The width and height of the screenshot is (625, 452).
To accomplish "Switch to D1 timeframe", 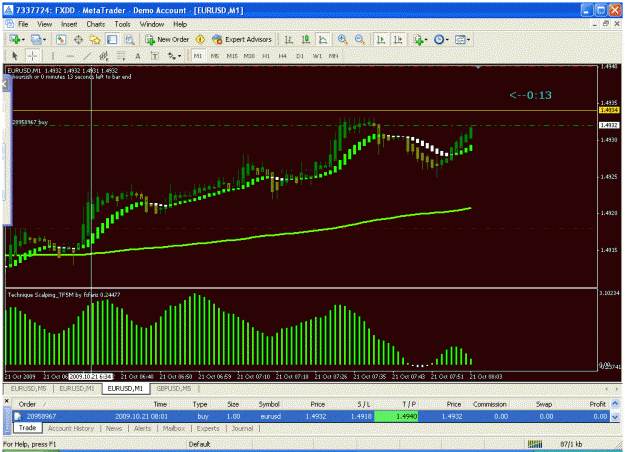I will 300,56.
